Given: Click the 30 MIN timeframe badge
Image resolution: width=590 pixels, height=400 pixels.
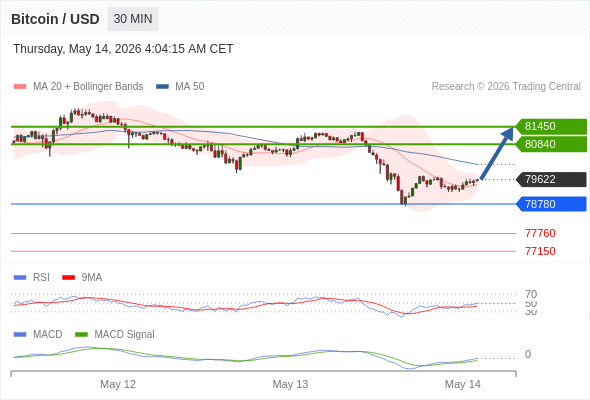Looking at the screenshot, I should 133,19.
